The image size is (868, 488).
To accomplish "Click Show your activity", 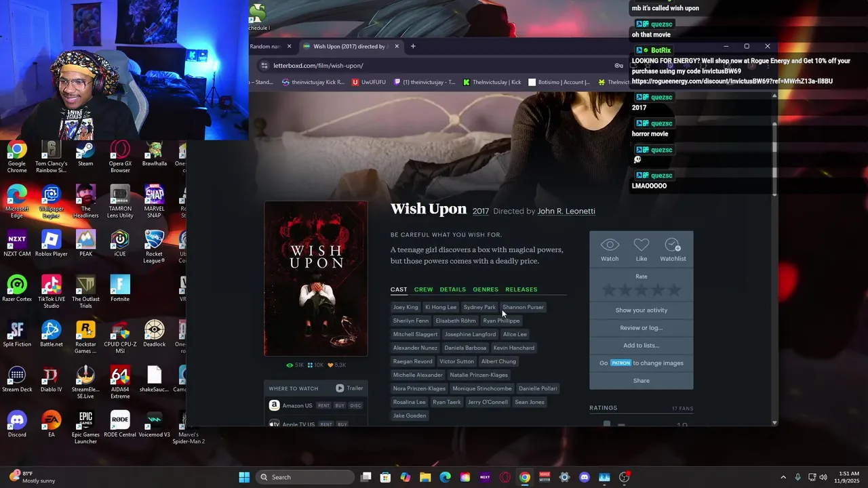I will pos(642,310).
